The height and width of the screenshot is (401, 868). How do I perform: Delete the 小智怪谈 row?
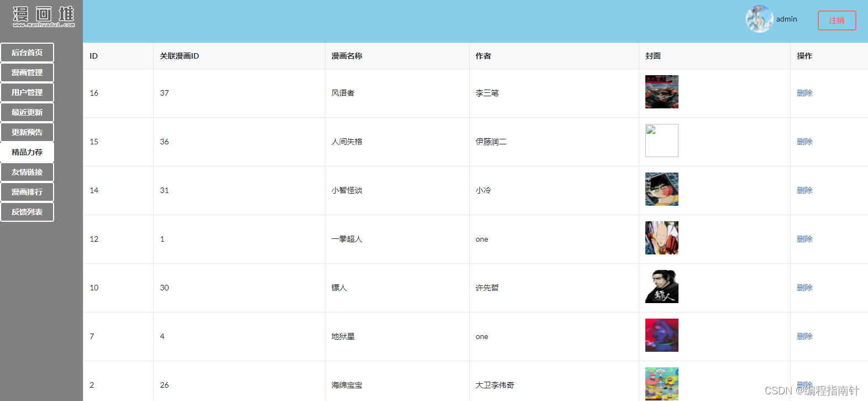coord(804,190)
